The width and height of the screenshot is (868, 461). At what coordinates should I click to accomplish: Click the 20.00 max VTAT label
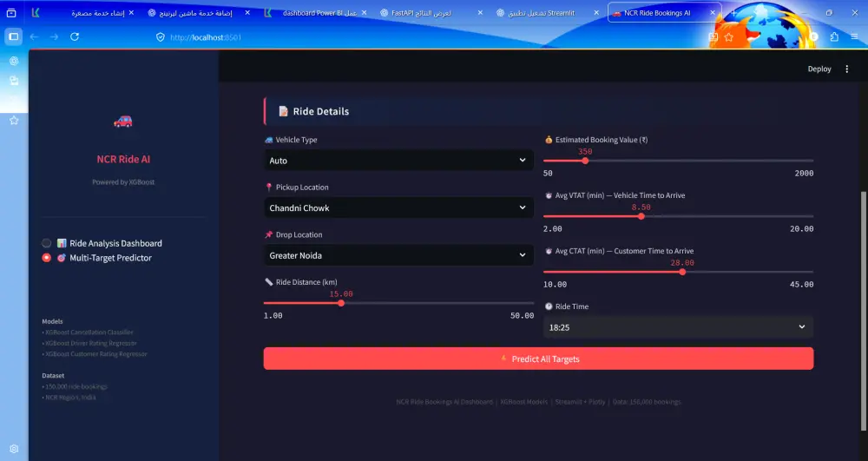click(x=801, y=228)
